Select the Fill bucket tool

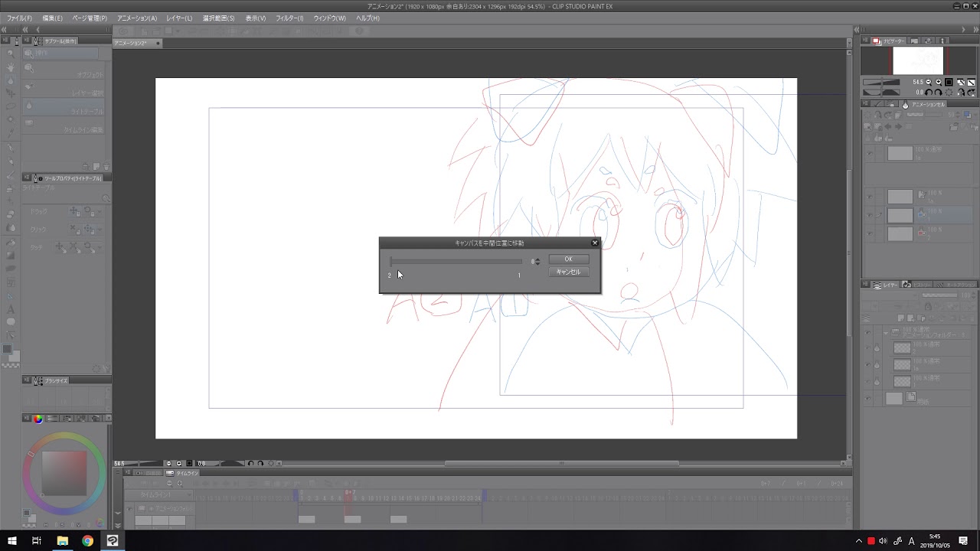(11, 242)
